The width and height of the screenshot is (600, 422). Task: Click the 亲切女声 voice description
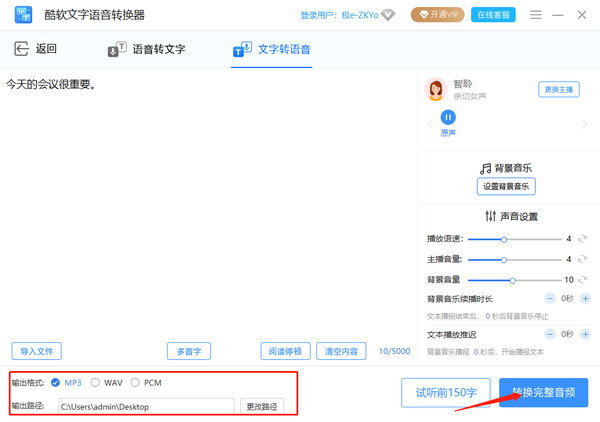(x=470, y=96)
